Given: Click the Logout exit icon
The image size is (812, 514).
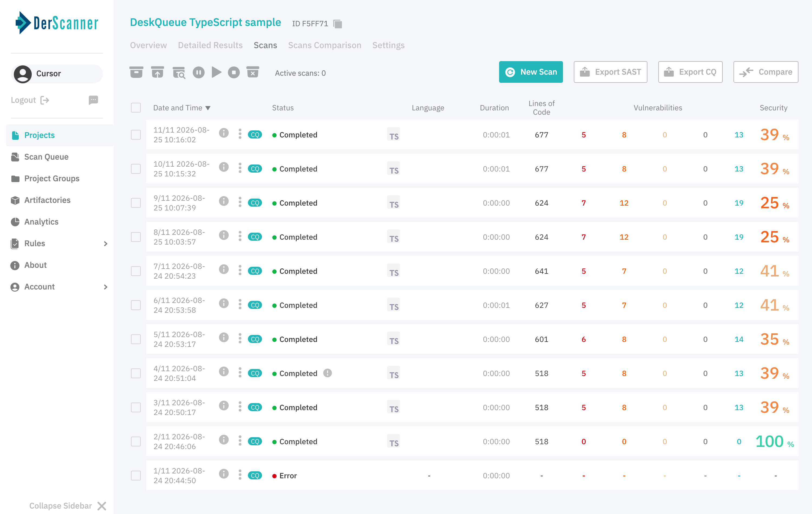Looking at the screenshot, I should (x=45, y=100).
